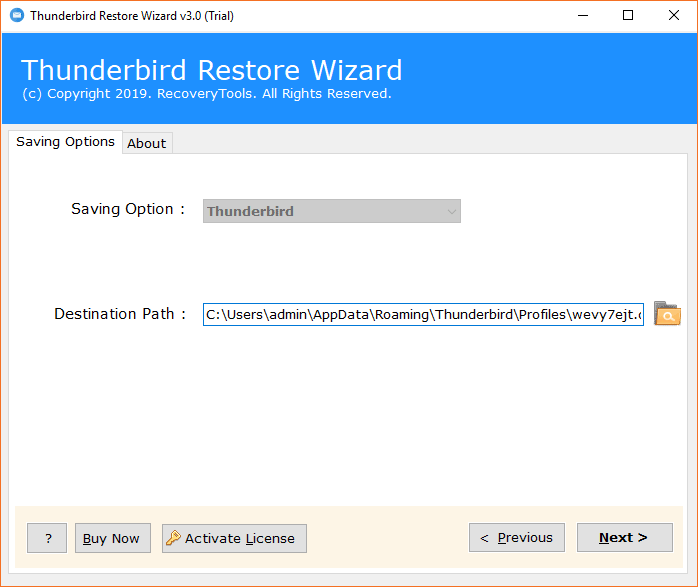Screen dimensions: 698x587
Task: Open the Activate License dialog
Action: point(234,538)
